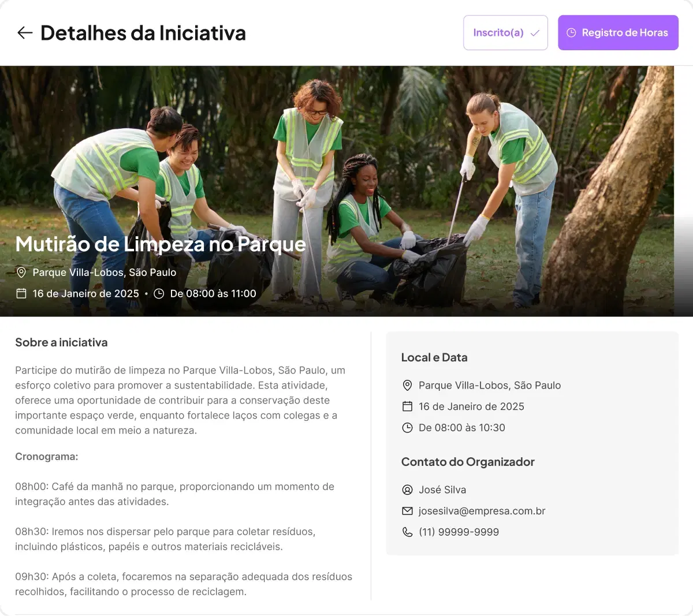Click the location pin icon in the banner

click(21, 272)
